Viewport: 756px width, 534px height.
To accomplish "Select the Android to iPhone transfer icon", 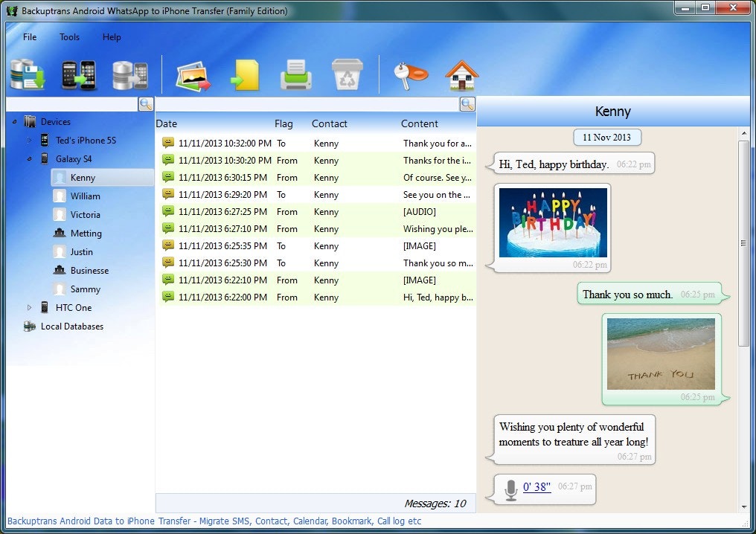I will coord(78,74).
